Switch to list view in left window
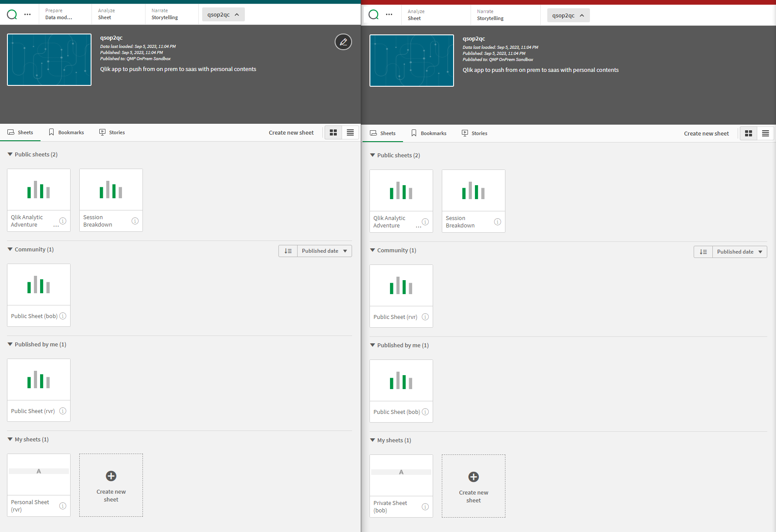The height and width of the screenshot is (532, 776). tap(350, 132)
